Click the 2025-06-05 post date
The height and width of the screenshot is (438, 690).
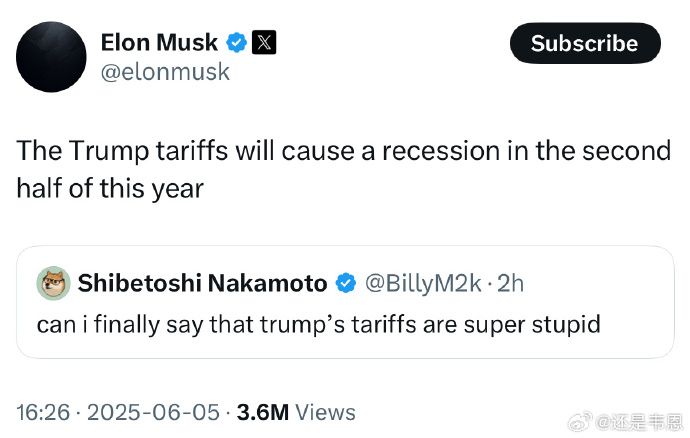tap(153, 412)
